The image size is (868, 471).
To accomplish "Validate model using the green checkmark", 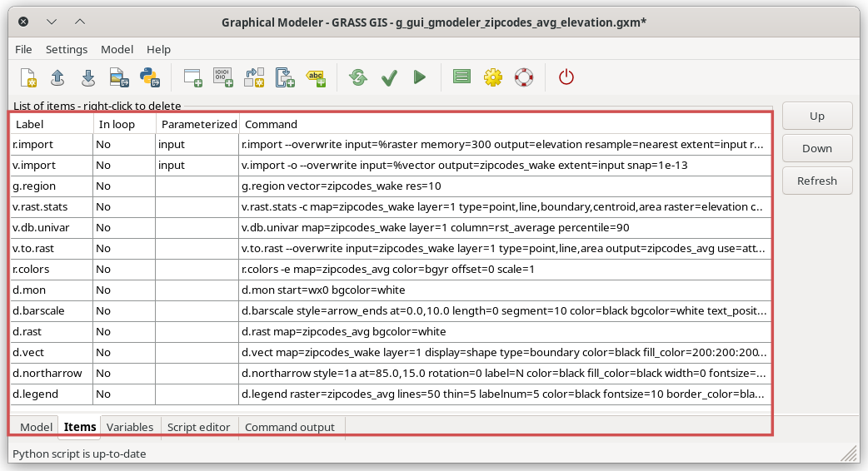I will [x=389, y=77].
